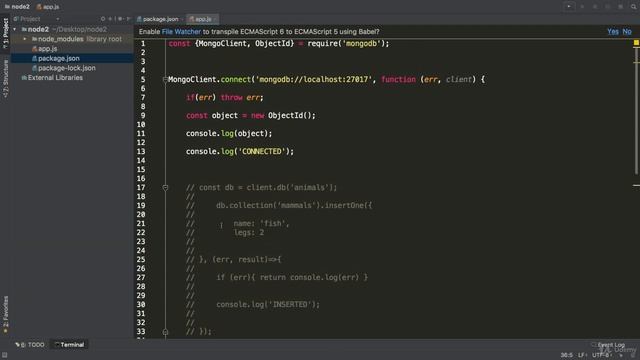Open Search Everywhere magnifier icon
The image size is (640, 360).
click(x=633, y=7)
